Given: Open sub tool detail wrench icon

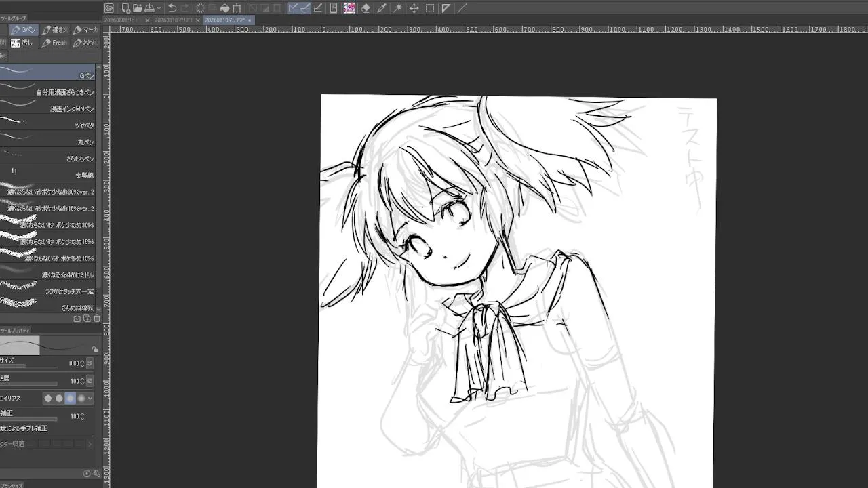Looking at the screenshot, I should click(97, 474).
